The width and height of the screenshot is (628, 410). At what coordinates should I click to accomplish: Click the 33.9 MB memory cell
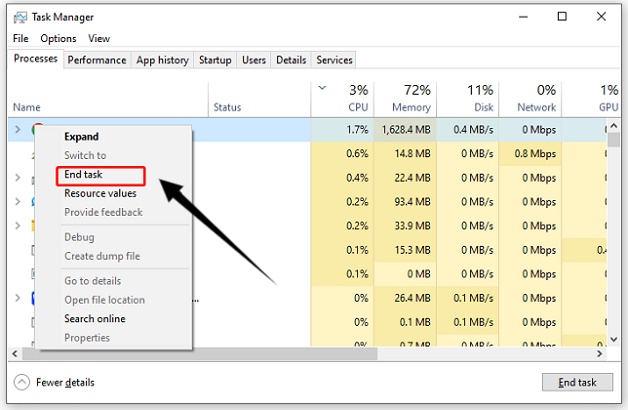405,225
